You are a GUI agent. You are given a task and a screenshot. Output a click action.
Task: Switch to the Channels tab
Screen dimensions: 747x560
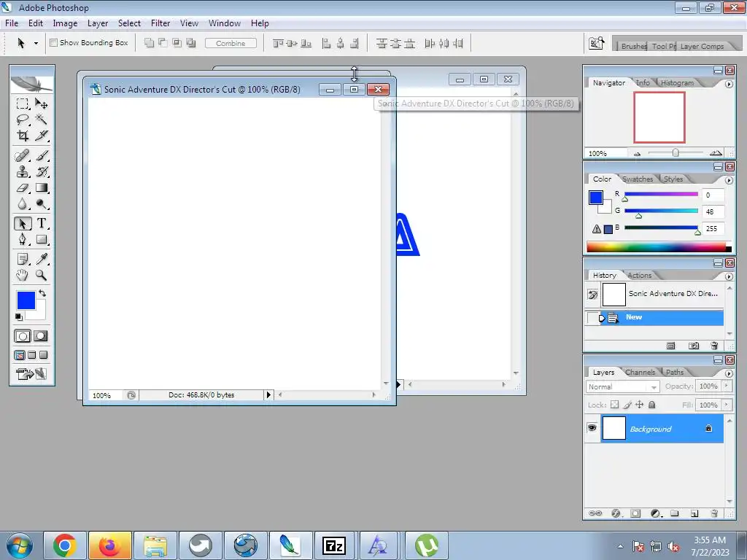tap(640, 373)
